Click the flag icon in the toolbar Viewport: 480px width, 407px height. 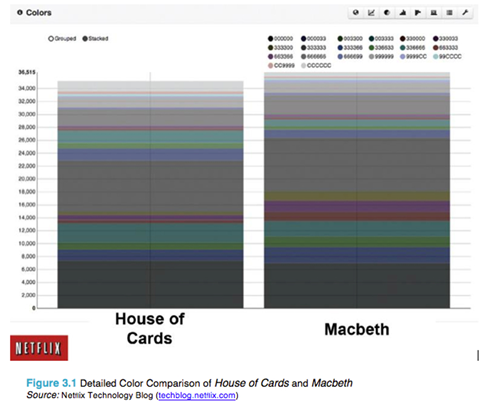point(418,13)
